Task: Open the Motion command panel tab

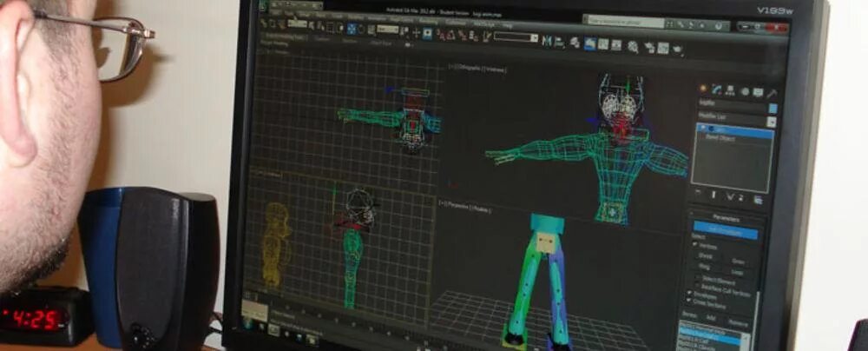Action: coord(745,91)
